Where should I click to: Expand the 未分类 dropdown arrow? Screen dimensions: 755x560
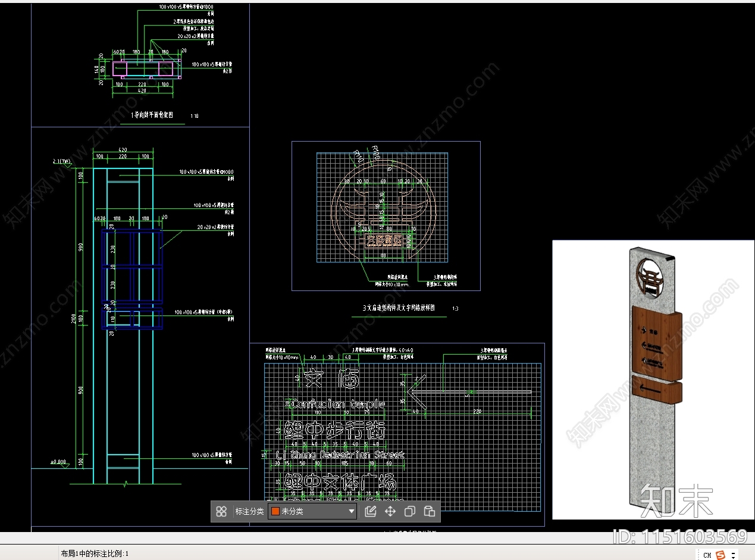(351, 511)
